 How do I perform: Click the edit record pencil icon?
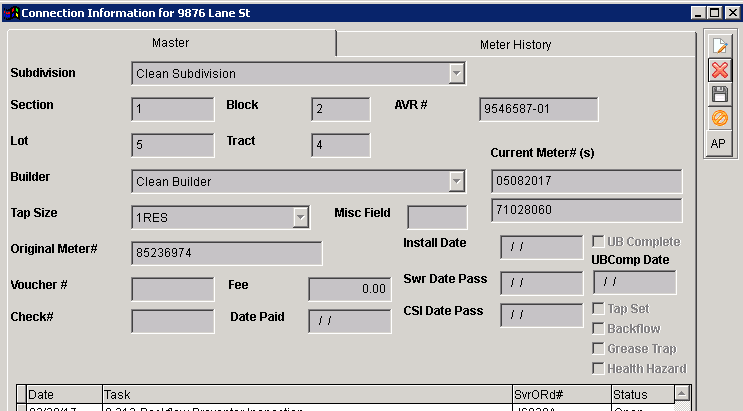[719, 46]
